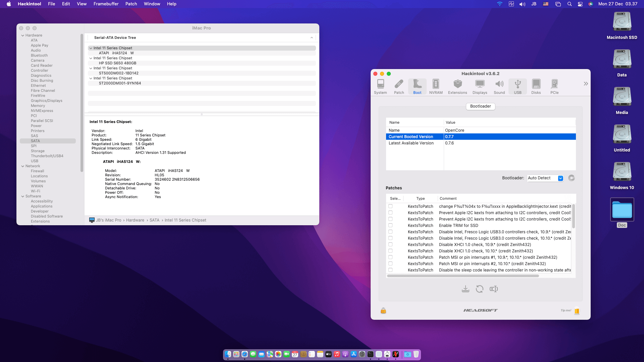
Task: Collapse the chipset node containing ST2000DM001-9YN164
Action: (91, 78)
